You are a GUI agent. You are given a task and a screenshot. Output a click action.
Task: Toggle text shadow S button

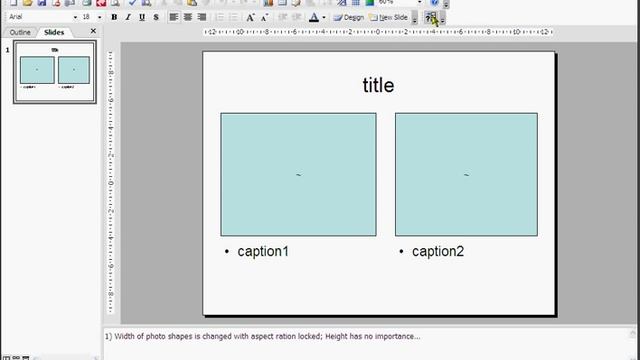[156, 17]
